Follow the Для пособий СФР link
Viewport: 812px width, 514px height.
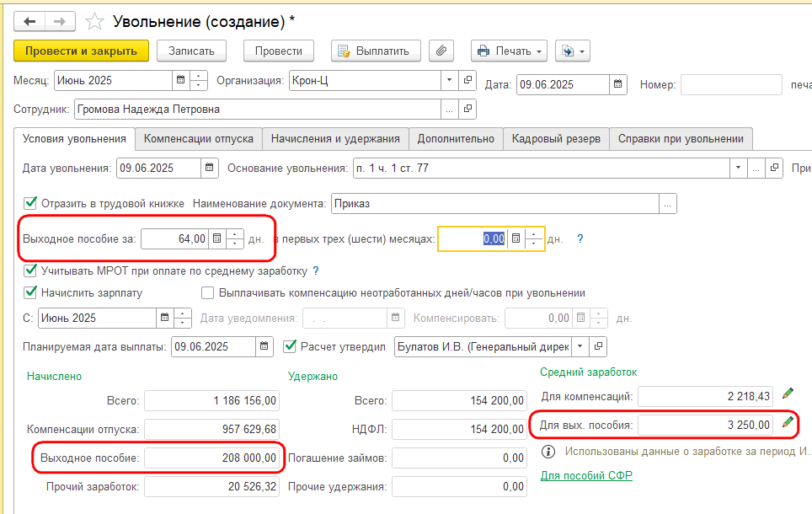pyautogui.click(x=586, y=475)
